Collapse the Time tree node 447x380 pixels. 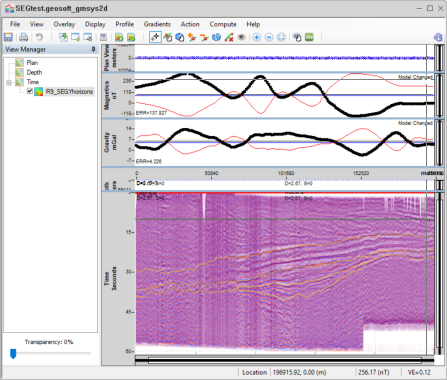(9, 82)
